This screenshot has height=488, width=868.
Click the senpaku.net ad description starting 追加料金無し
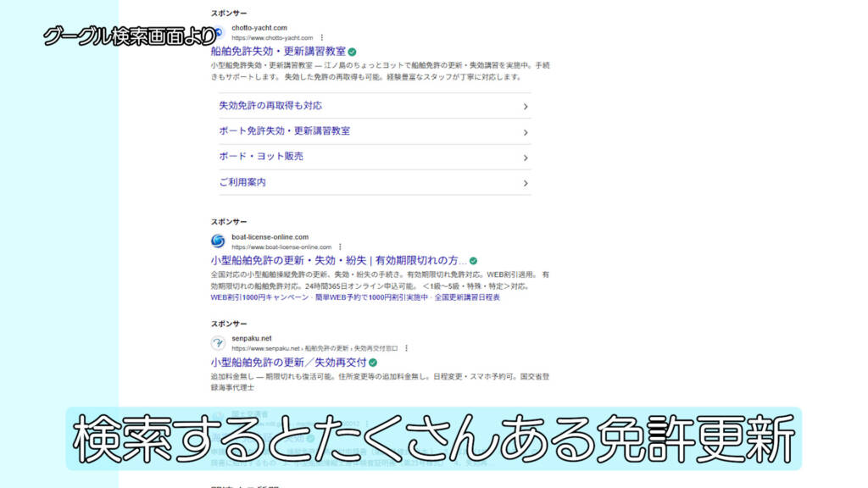tap(380, 382)
